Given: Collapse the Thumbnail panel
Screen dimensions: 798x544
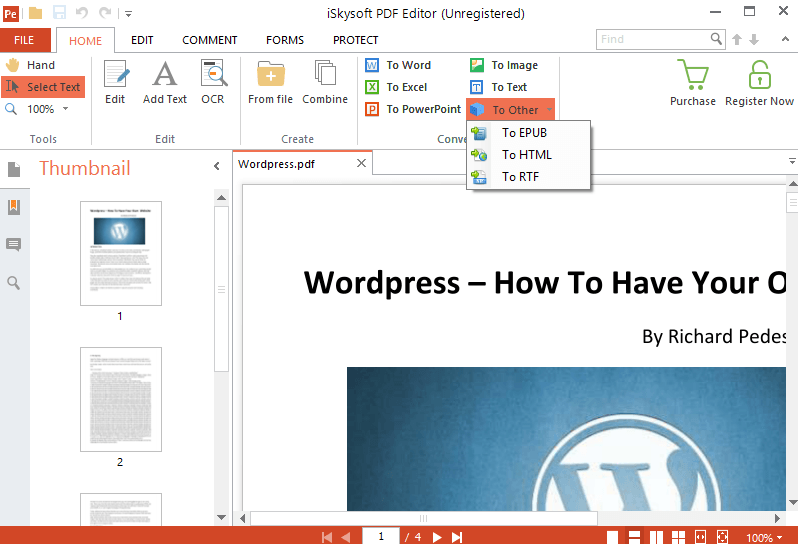Looking at the screenshot, I should (x=217, y=166).
